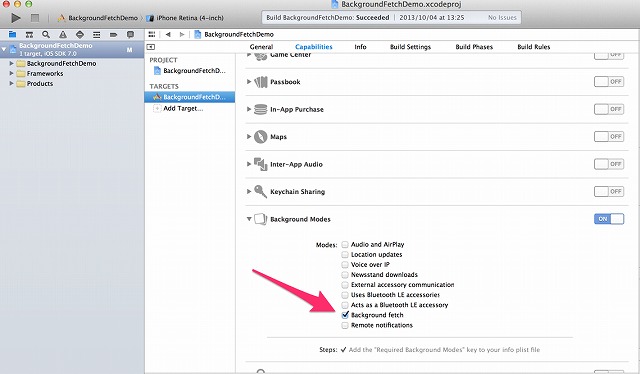Viewport: 640px width, 374px height.
Task: Show the Symbol navigator
Action: tap(29, 34)
